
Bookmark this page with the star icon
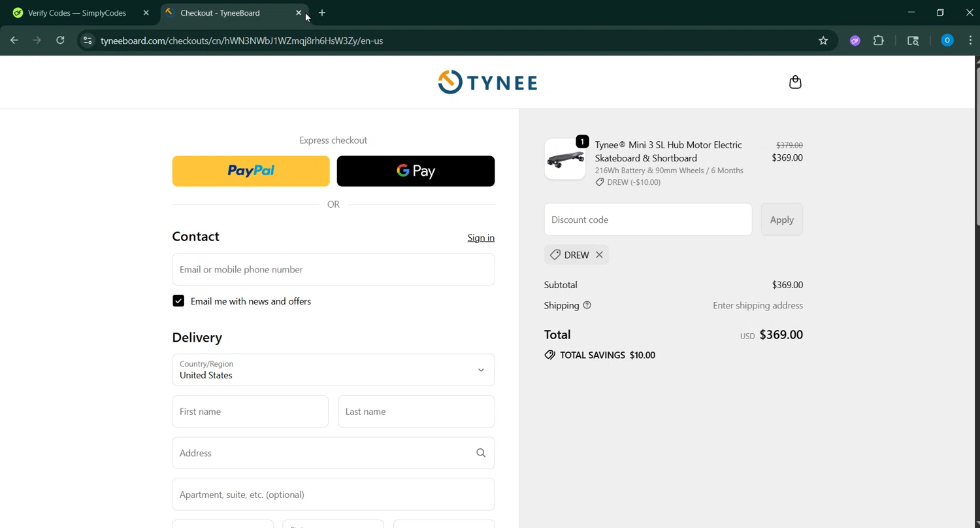coord(823,41)
